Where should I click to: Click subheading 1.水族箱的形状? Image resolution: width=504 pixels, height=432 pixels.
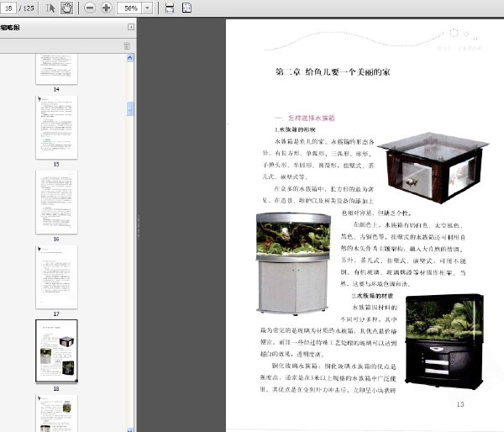coord(295,129)
